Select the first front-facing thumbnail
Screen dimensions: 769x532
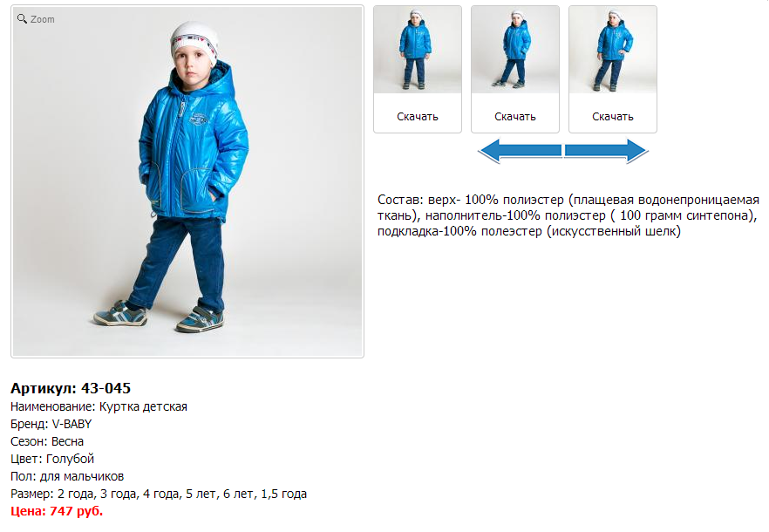pos(418,50)
